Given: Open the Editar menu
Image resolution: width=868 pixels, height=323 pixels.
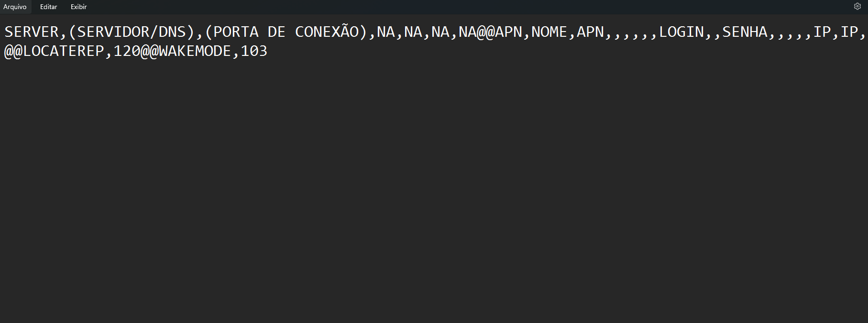Looking at the screenshot, I should click(48, 7).
